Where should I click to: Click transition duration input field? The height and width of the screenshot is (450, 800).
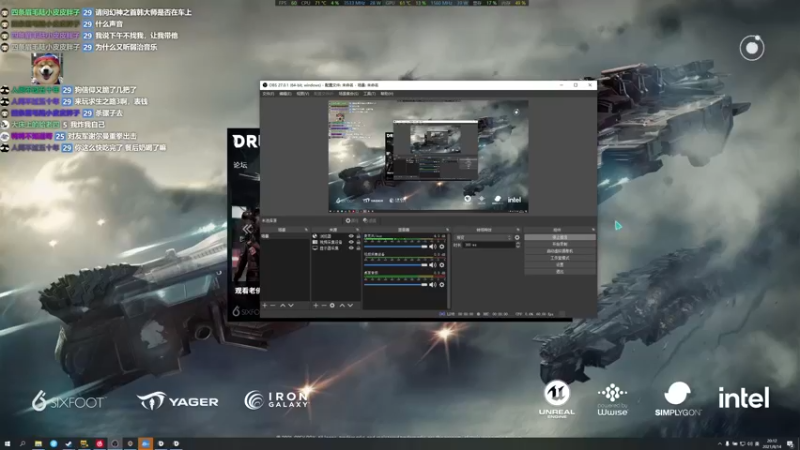[x=489, y=245]
